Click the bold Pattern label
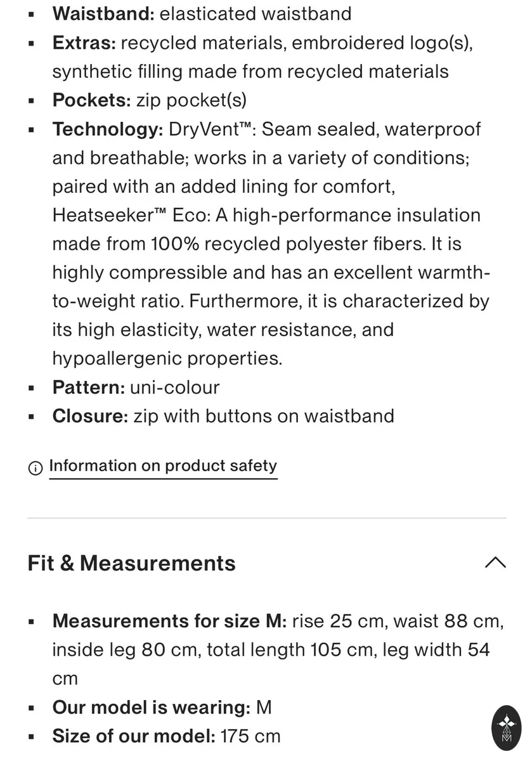Screen dimensions: 532x761 89,387
